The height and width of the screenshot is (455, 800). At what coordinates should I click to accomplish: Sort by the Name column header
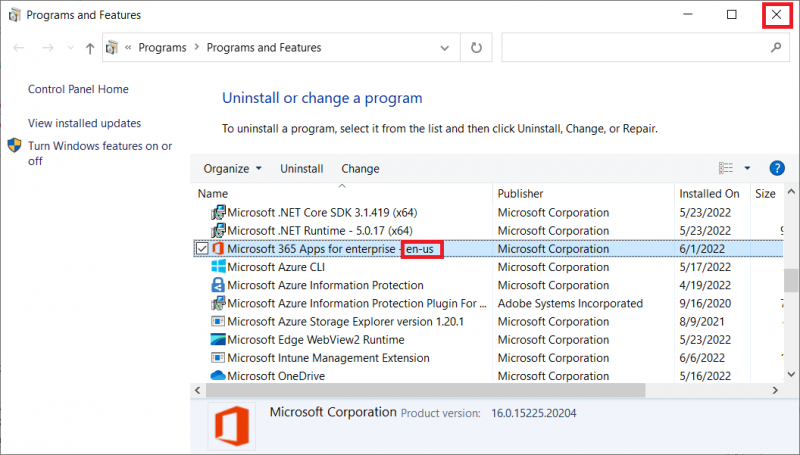coord(213,193)
